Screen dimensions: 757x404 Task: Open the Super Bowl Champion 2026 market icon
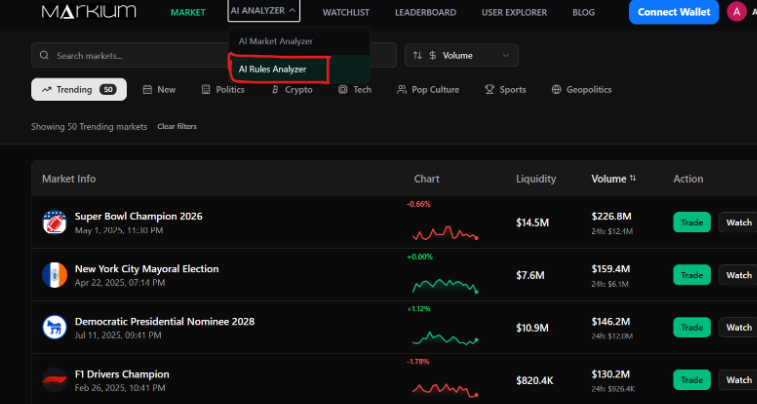click(55, 223)
